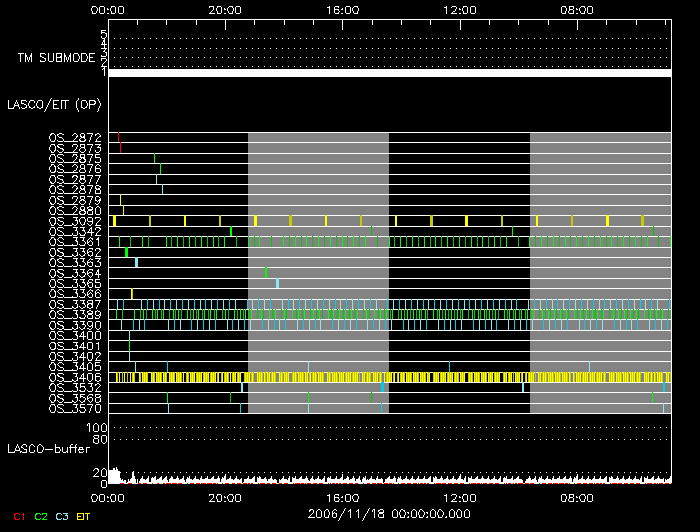Click the white TM SUBMODE status bar

coord(389,73)
